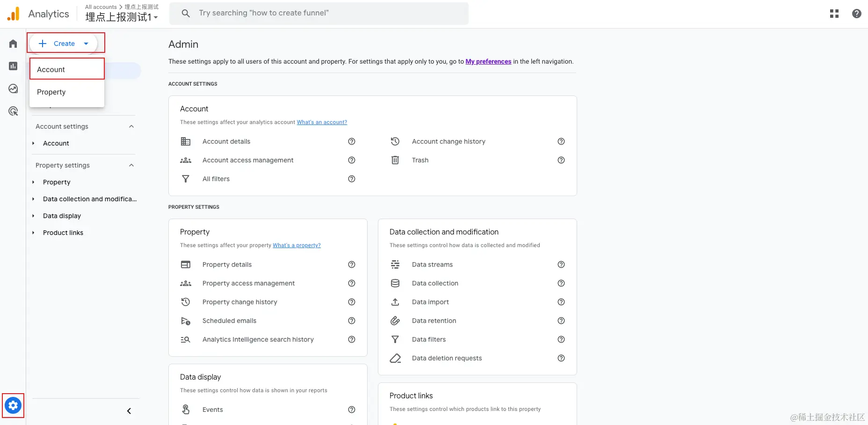The image size is (868, 425).
Task: Open the Reports icon in sidebar
Action: 13,66
